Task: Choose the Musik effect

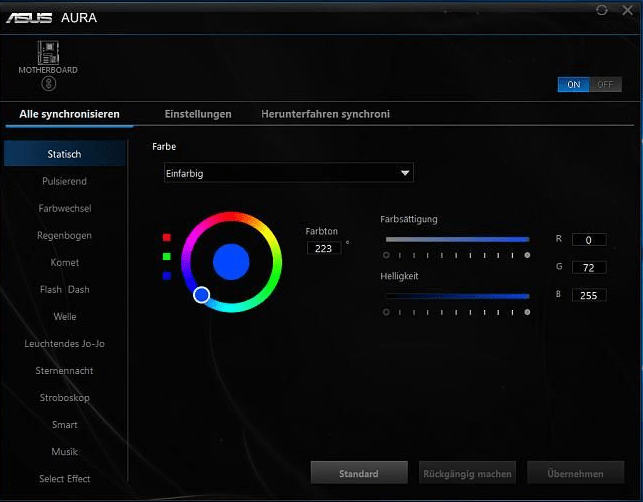Action: tap(64, 452)
